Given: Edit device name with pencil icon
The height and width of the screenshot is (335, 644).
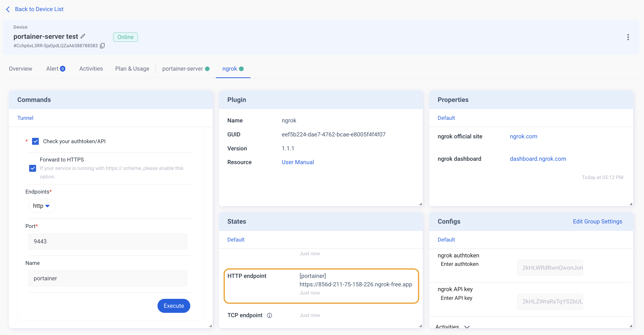Looking at the screenshot, I should pyautogui.click(x=83, y=36).
